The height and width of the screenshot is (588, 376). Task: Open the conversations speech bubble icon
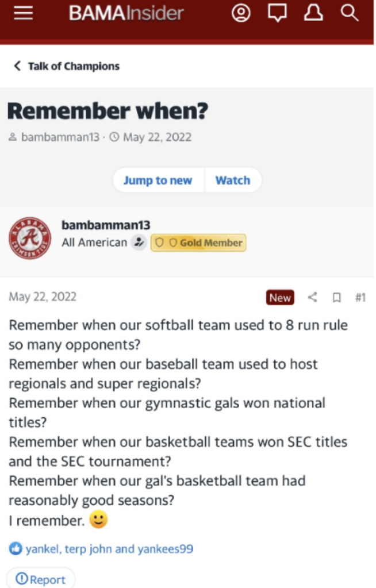pos(277,13)
